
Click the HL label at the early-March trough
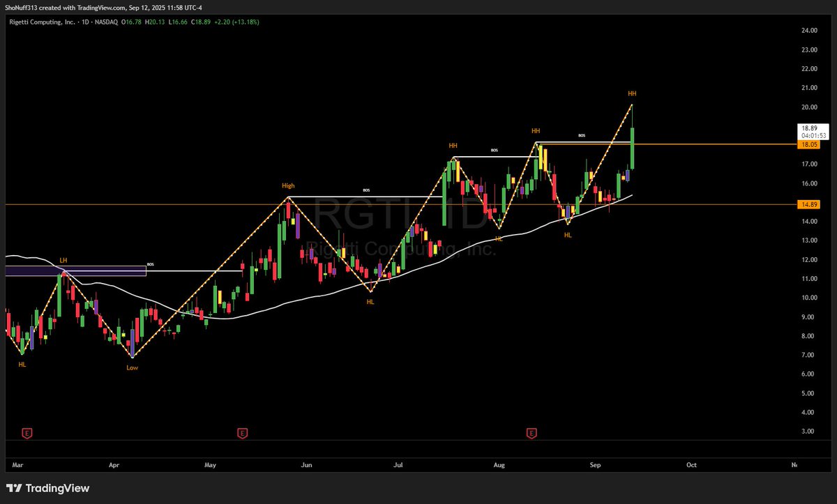[x=22, y=364]
